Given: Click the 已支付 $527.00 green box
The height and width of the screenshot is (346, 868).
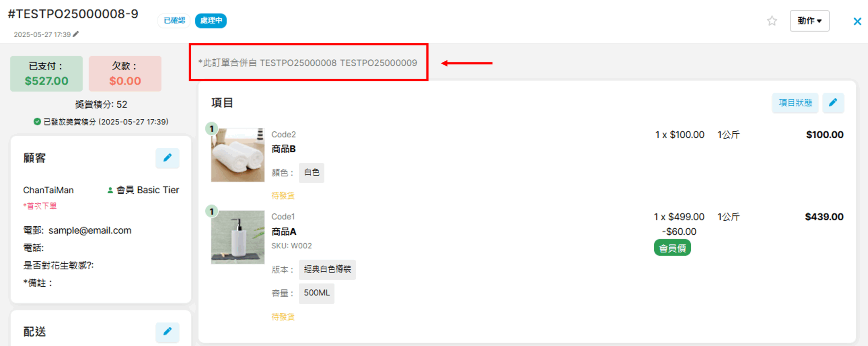Looking at the screenshot, I should [46, 74].
